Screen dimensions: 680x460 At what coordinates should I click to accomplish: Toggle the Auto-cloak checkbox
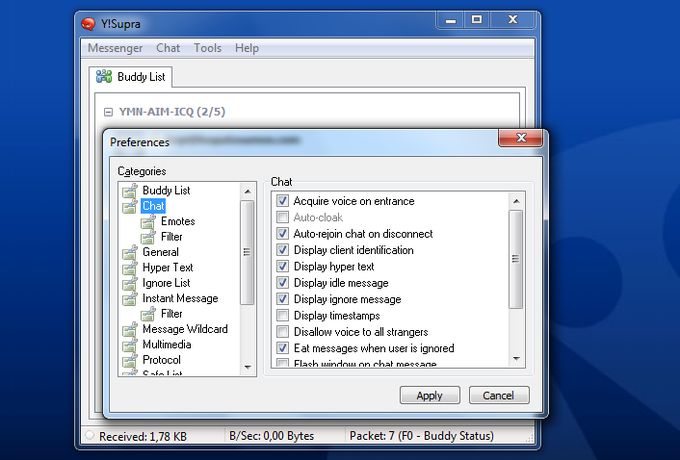point(282,217)
